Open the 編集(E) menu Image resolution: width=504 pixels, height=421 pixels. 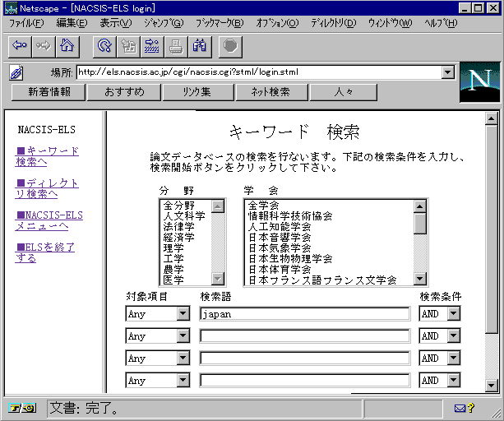tap(72, 23)
